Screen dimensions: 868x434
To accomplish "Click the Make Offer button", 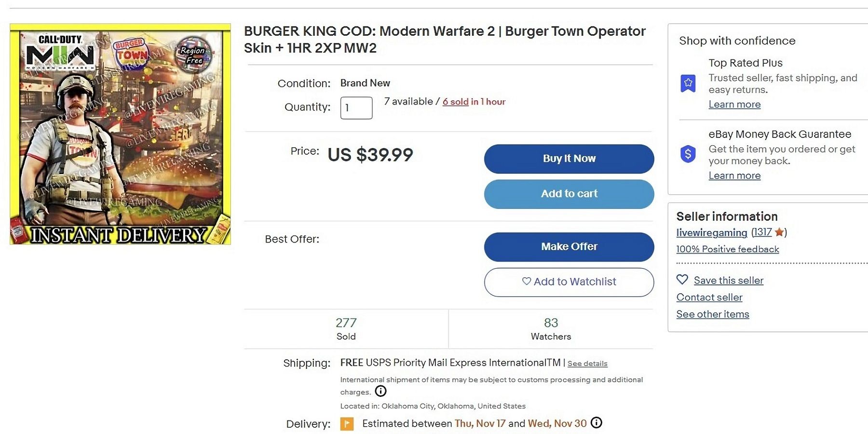I will tap(569, 246).
